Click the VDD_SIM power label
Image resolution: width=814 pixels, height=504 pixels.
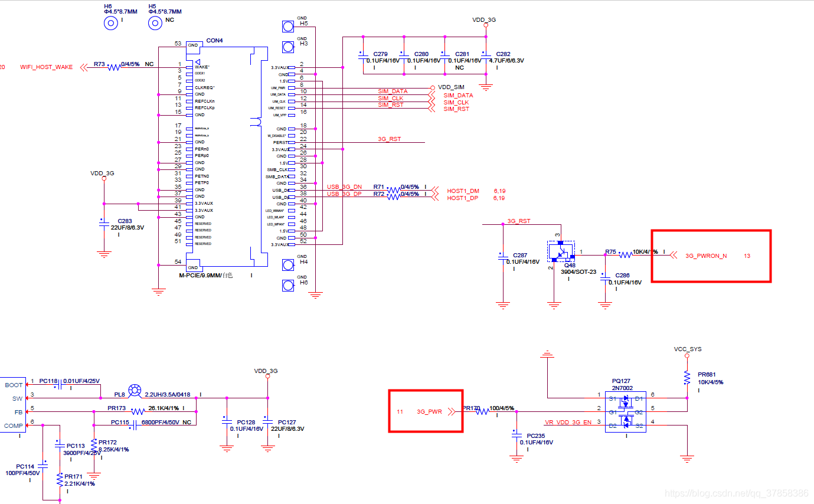[x=451, y=87]
